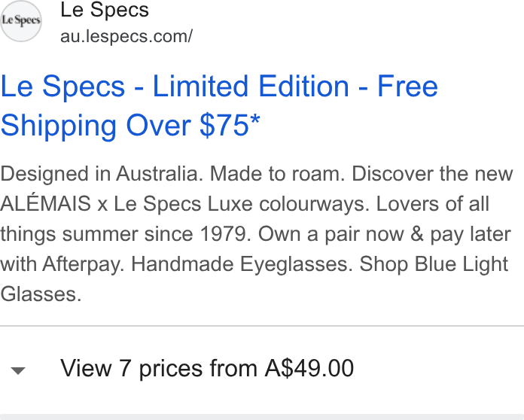The height and width of the screenshot is (420, 524).
Task: Open the Le Specs site name
Action: click(x=104, y=10)
